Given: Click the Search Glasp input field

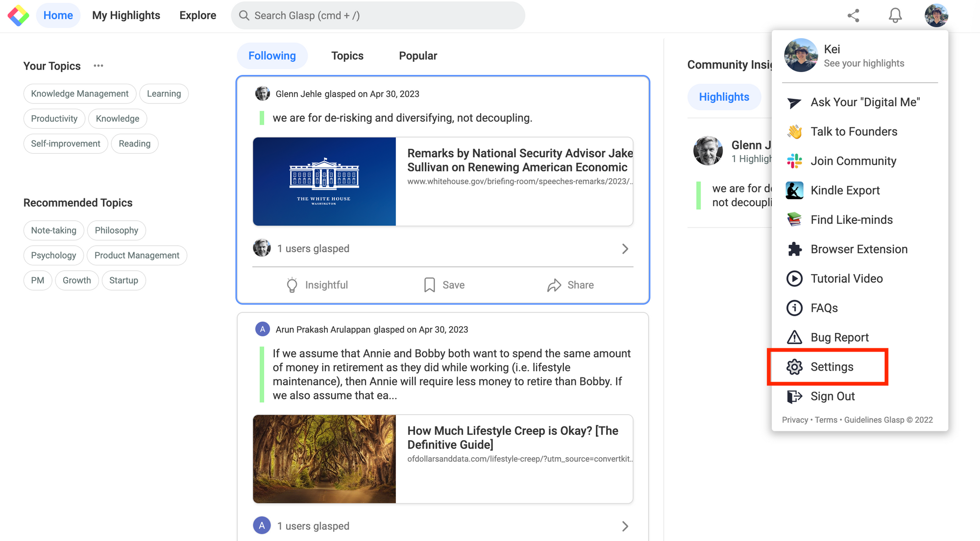Looking at the screenshot, I should tap(377, 16).
